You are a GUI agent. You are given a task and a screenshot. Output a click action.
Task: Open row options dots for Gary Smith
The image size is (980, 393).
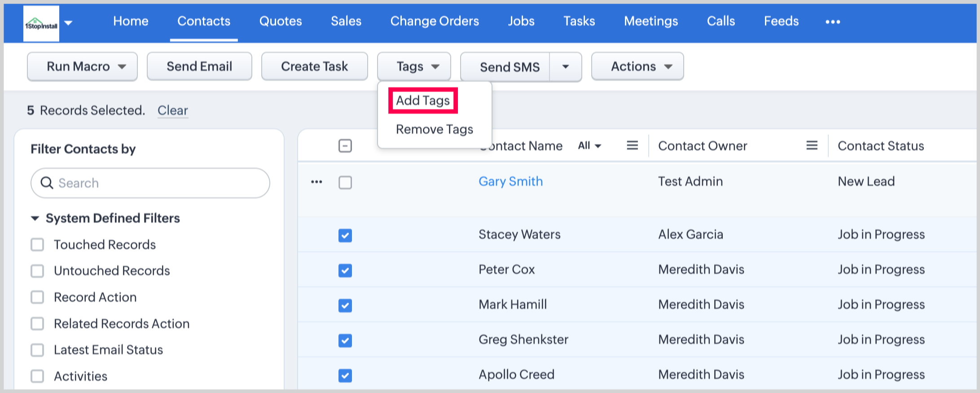pyautogui.click(x=316, y=182)
